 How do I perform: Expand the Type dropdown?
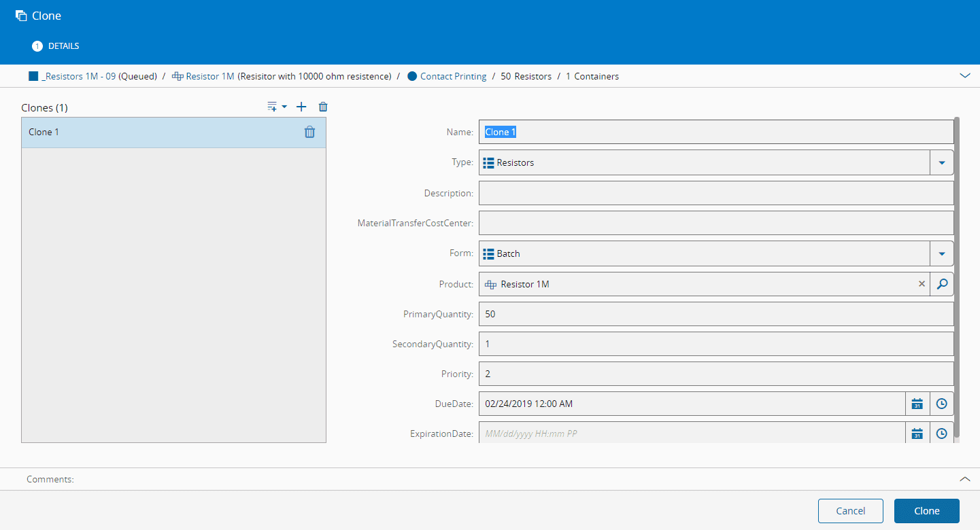point(941,163)
